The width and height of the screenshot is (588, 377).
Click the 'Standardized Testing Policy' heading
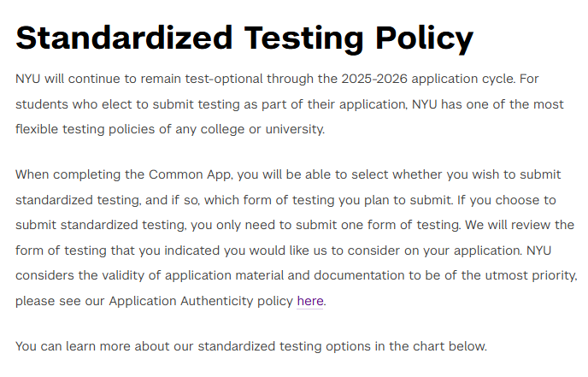[244, 38]
